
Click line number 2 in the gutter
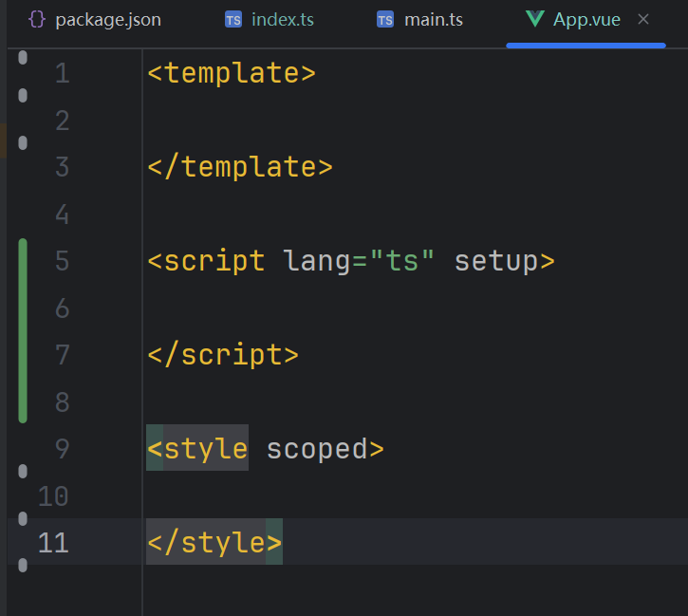pos(63,121)
